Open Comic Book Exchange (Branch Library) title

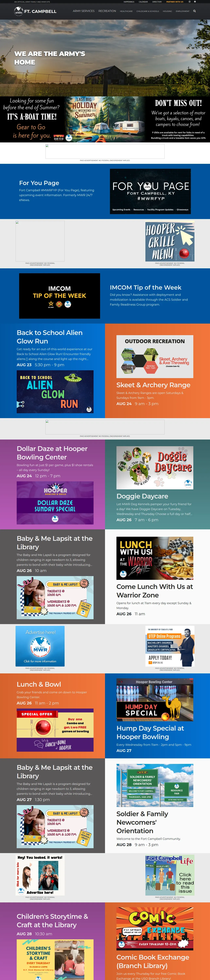point(152,961)
